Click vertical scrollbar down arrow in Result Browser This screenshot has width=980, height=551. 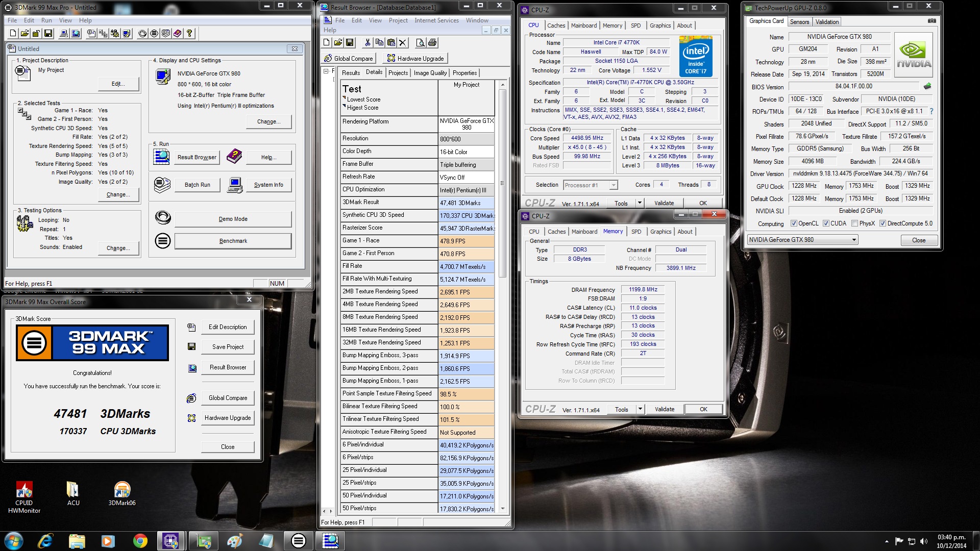coord(503,509)
